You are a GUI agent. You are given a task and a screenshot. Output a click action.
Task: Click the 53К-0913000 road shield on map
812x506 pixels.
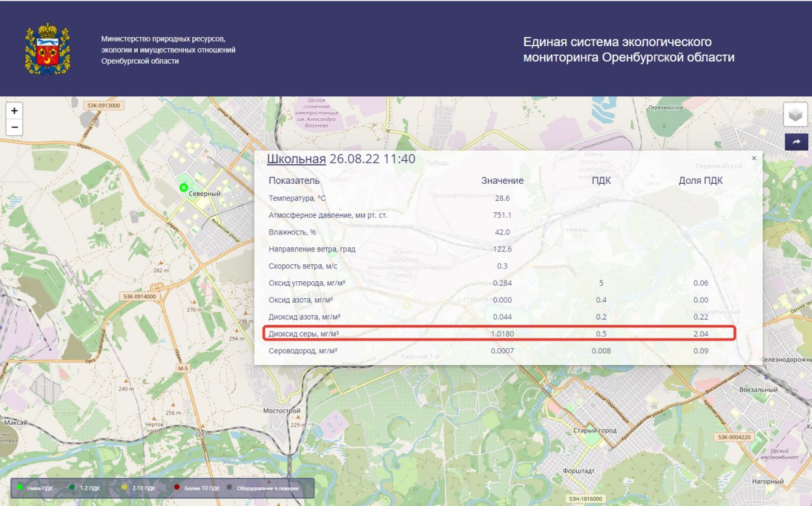pyautogui.click(x=104, y=105)
